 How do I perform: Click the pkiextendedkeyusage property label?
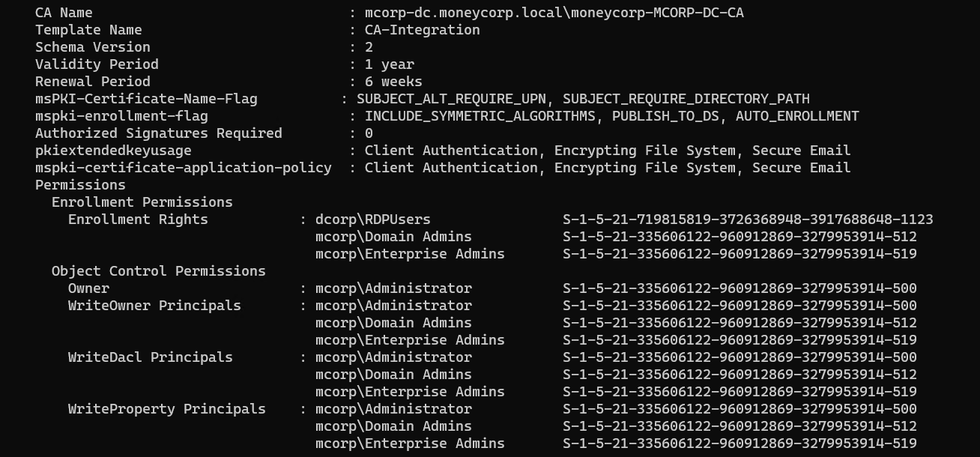click(113, 151)
